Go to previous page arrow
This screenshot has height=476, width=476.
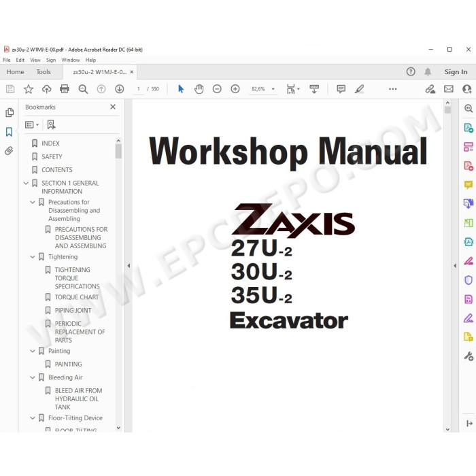[101, 89]
